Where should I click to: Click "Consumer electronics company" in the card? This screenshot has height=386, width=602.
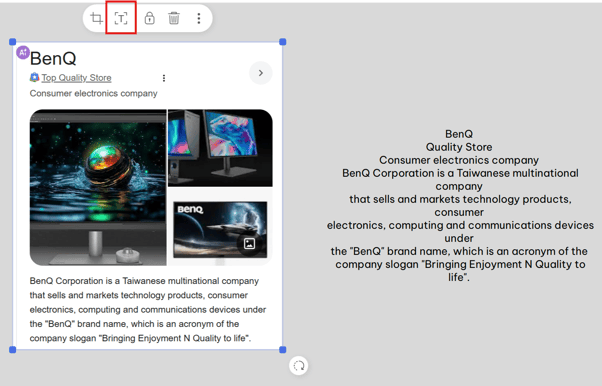(94, 93)
